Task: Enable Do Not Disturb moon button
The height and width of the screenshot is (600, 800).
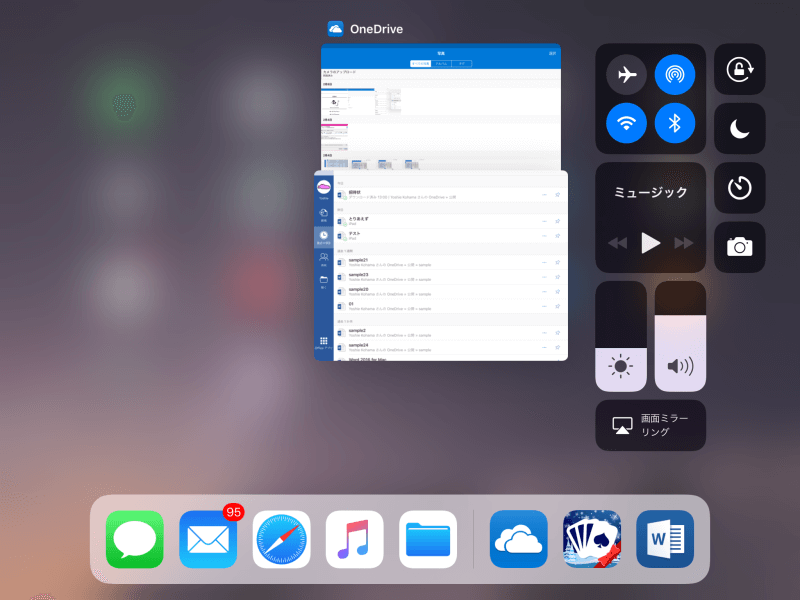Action: click(x=739, y=129)
